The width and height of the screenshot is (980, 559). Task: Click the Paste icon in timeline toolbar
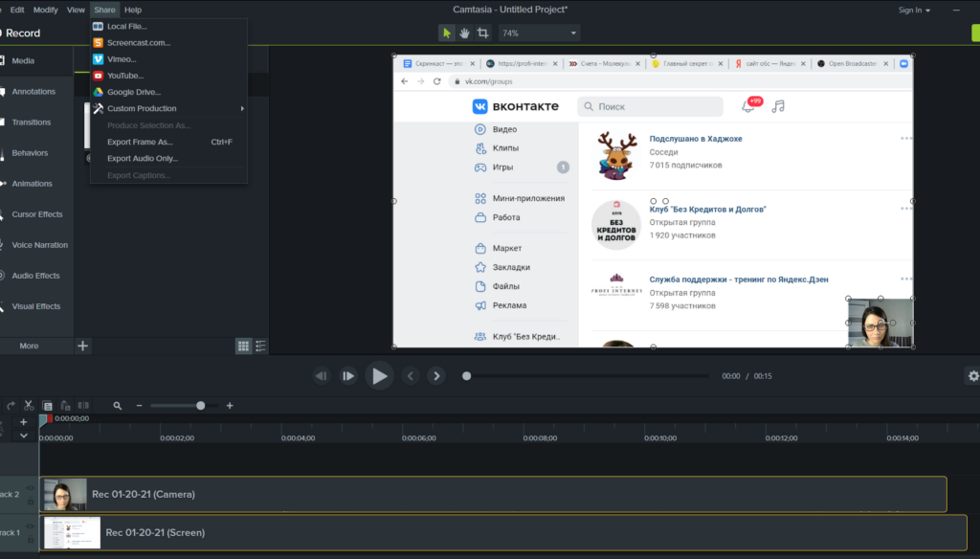65,406
